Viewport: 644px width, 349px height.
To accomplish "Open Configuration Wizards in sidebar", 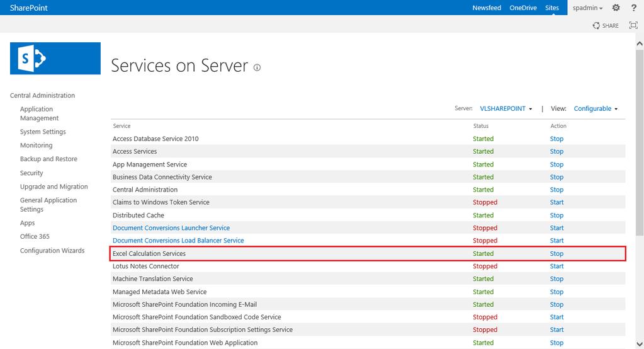I will click(x=52, y=250).
